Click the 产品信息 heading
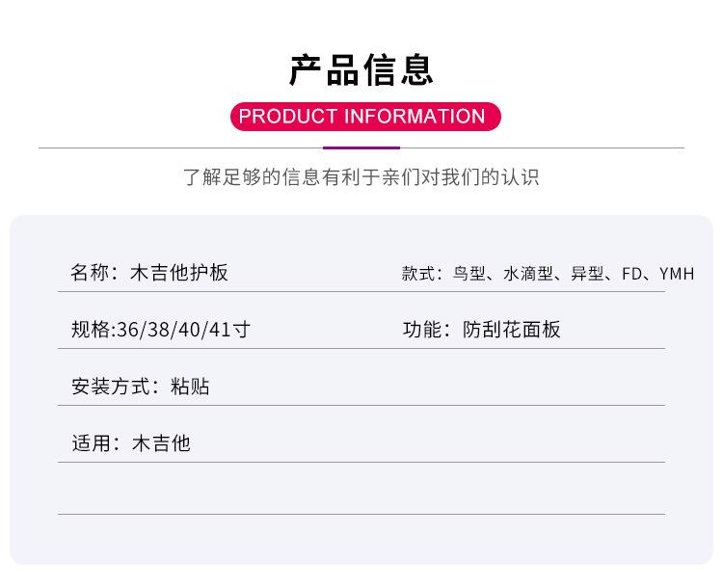The image size is (723, 588). coord(361,69)
